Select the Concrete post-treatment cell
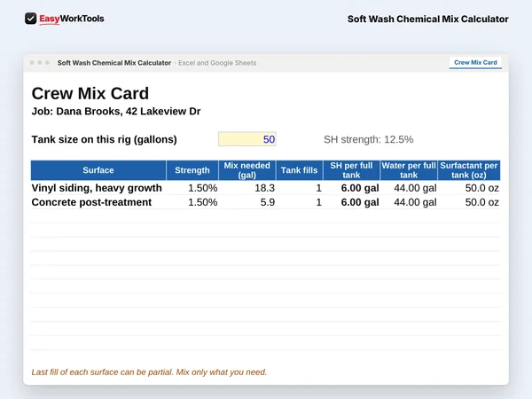532x399 pixels. 91,202
